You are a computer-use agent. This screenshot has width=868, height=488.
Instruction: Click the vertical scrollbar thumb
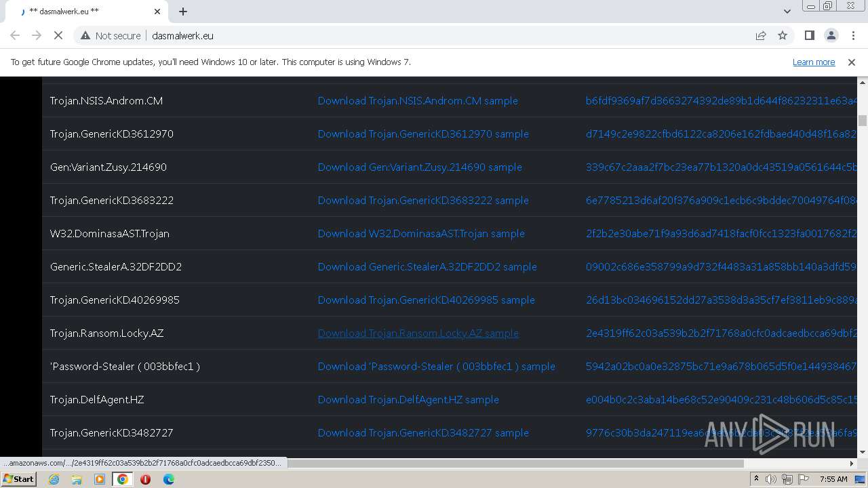click(x=863, y=121)
